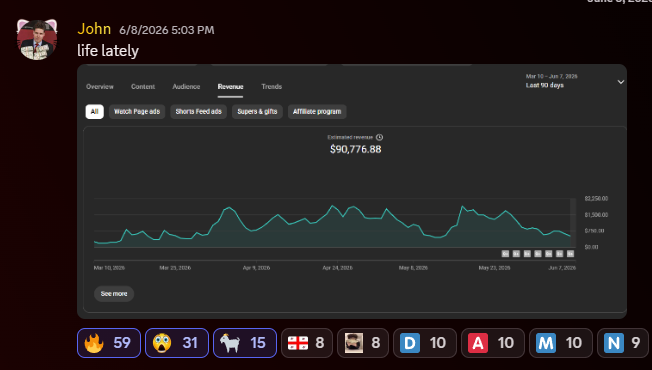Click the See more button
This screenshot has width=652, height=370.
point(114,294)
